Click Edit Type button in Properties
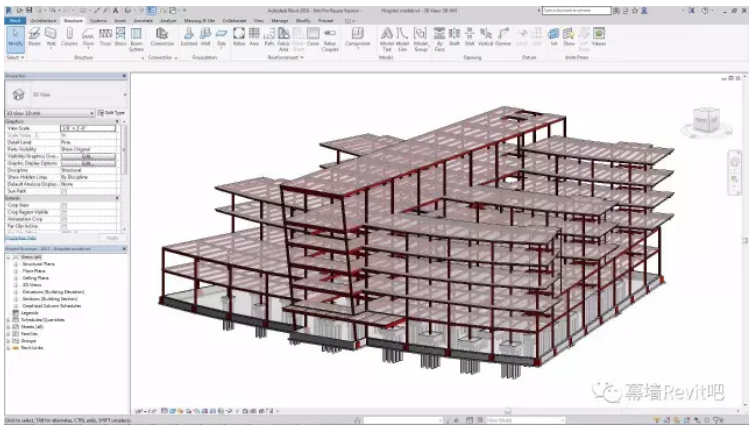The image size is (753, 431). pyautogui.click(x=111, y=113)
